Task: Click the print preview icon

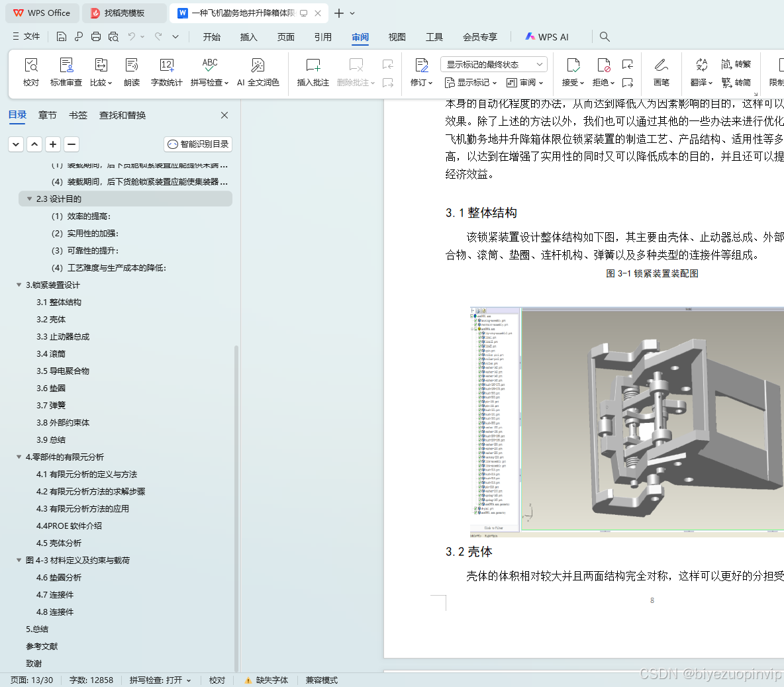Action: point(113,36)
